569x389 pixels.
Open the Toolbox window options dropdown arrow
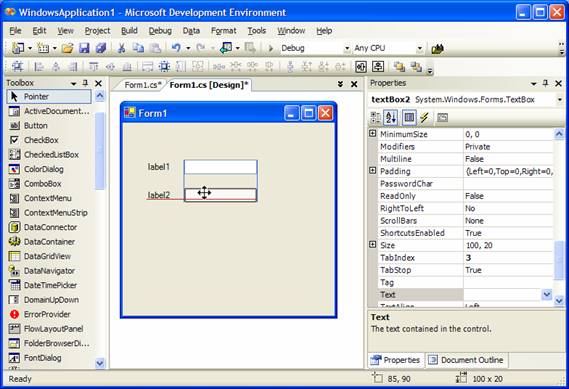73,83
